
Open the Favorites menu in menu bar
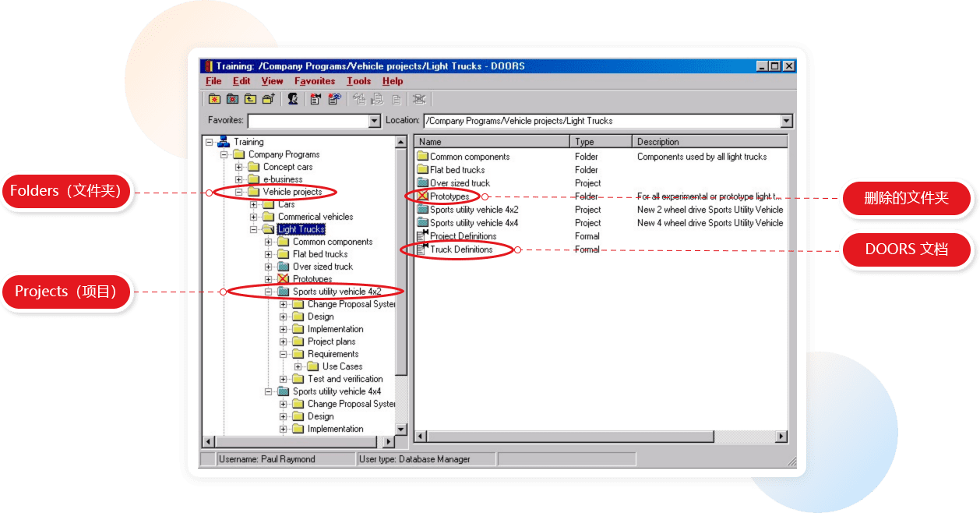(315, 81)
